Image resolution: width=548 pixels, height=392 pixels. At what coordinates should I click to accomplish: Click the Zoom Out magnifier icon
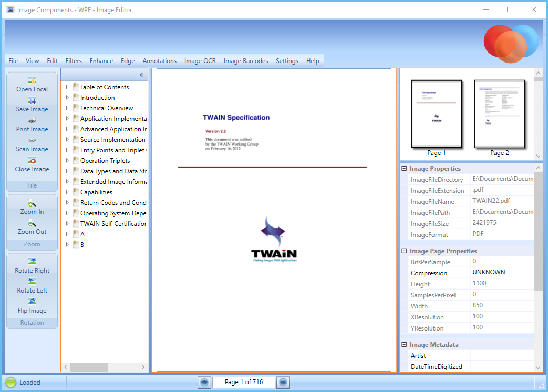pos(32,223)
